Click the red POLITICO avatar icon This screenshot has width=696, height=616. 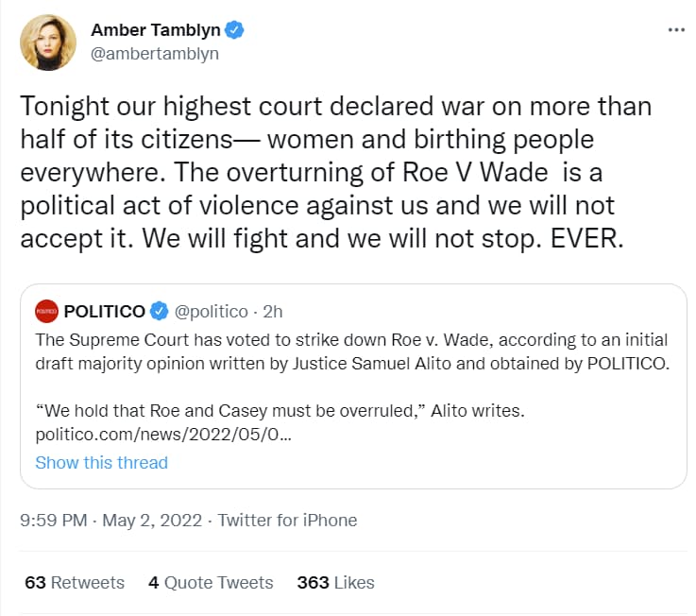46,312
